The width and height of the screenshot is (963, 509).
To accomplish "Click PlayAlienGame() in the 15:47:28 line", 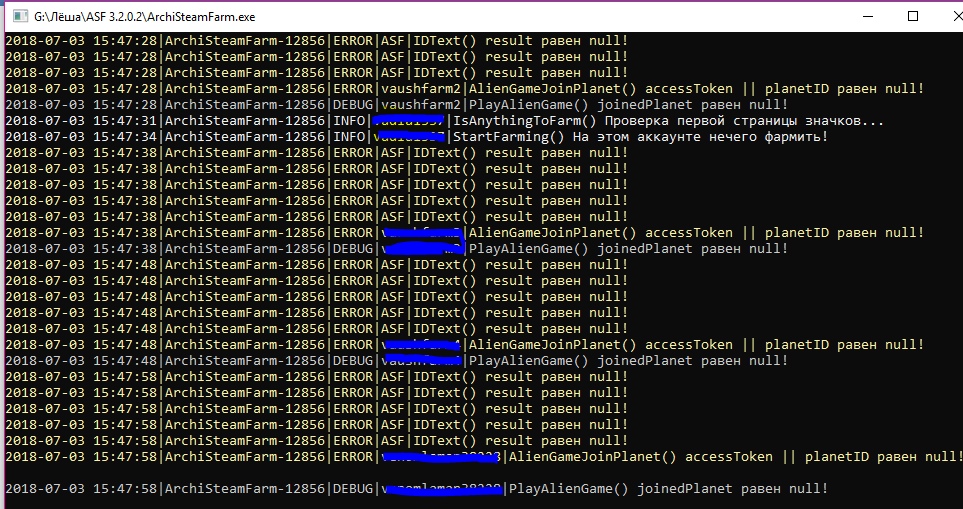I will 529,105.
